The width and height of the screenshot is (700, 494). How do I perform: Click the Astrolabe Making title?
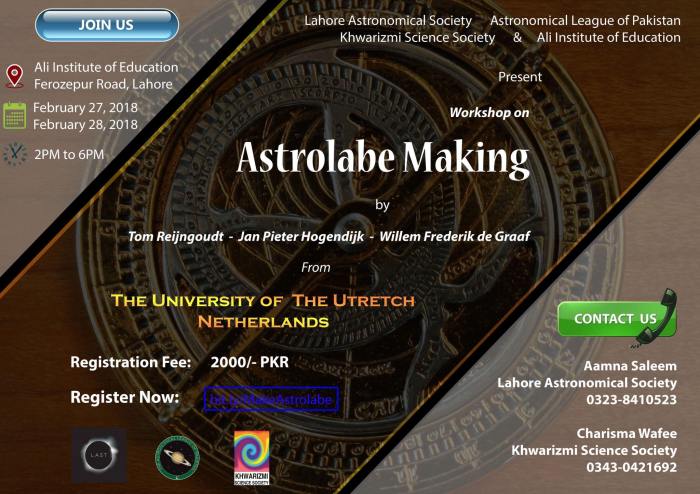(x=382, y=159)
